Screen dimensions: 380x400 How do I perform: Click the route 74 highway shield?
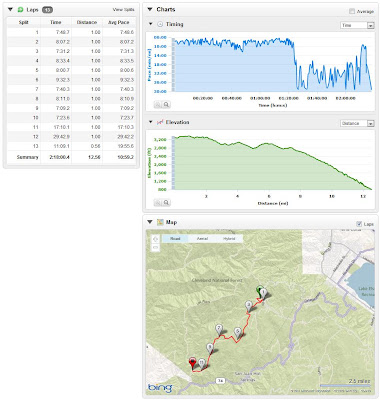coord(220,381)
